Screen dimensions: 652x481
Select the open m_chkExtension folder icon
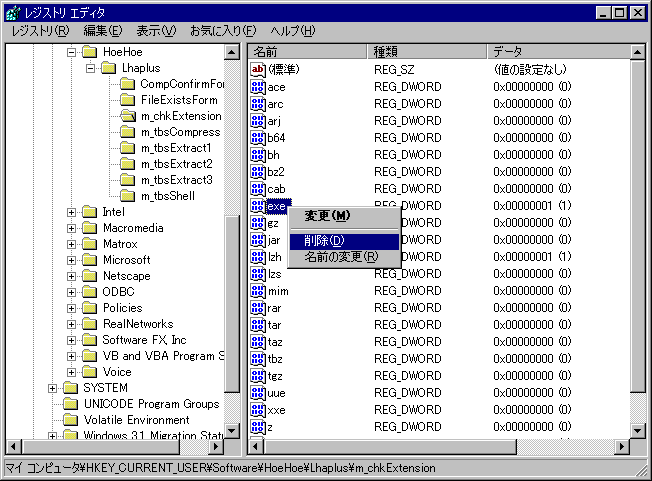[x=126, y=116]
